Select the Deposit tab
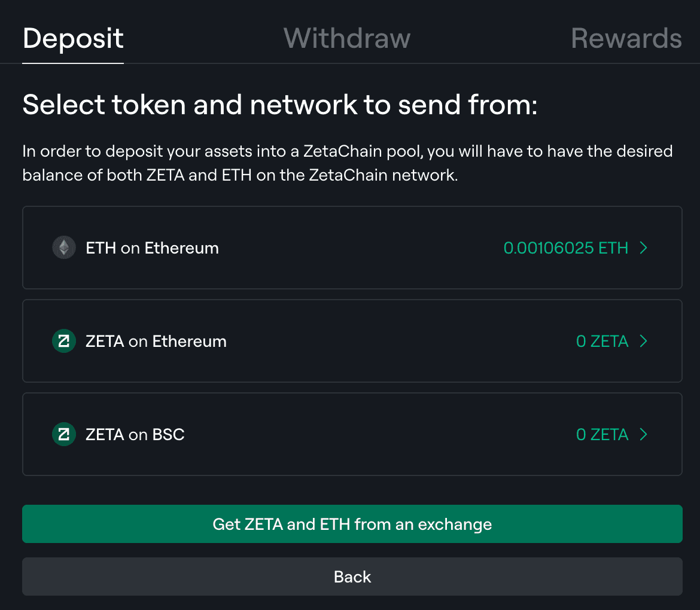Screen dimensions: 700x610 tap(73, 38)
